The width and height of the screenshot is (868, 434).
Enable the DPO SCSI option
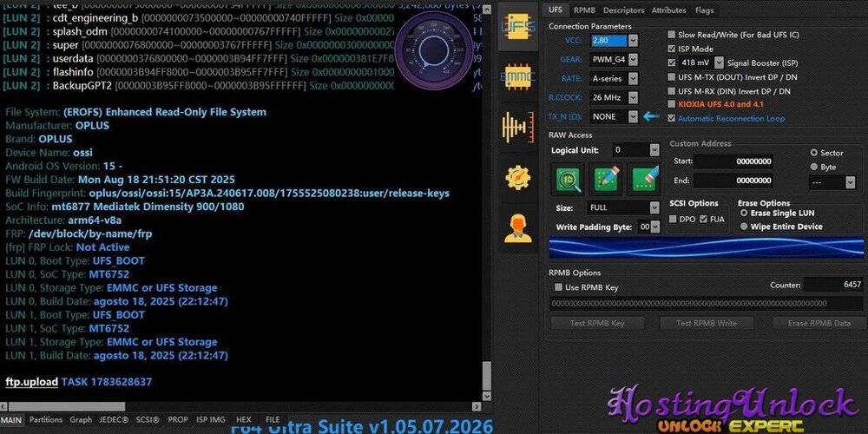673,220
